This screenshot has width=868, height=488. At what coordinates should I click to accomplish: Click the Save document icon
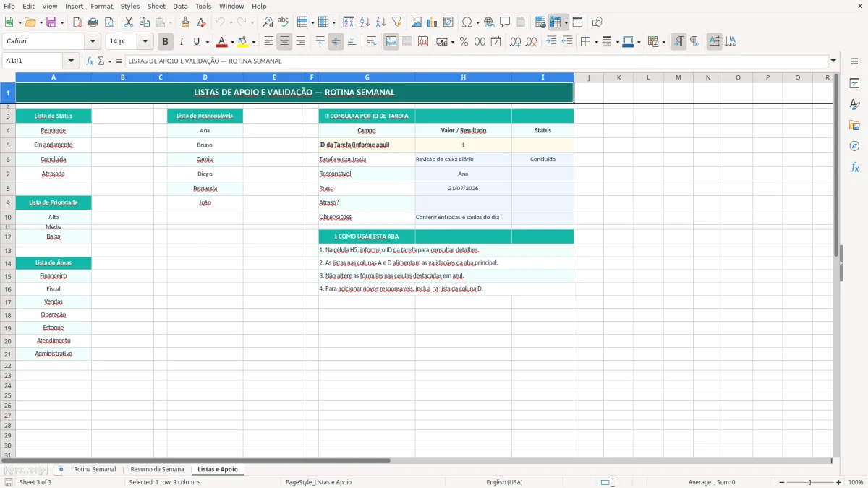[51, 22]
